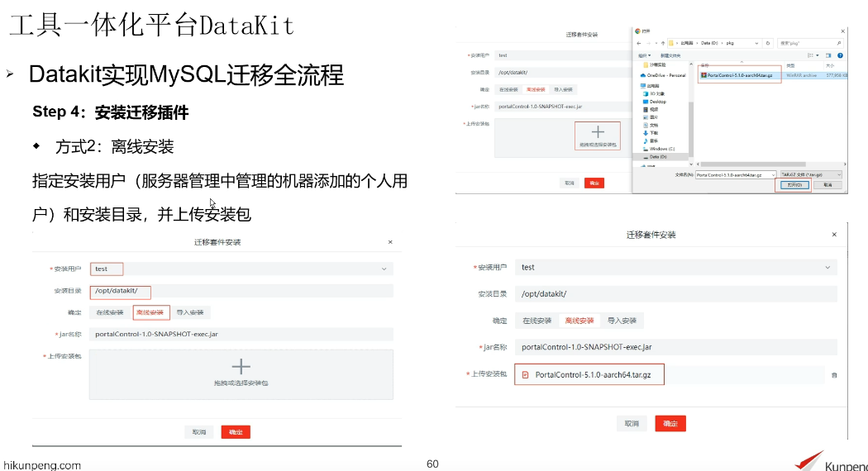
Task: Click the 安装目录 field in the bottom-left dialog
Action: pos(241,291)
